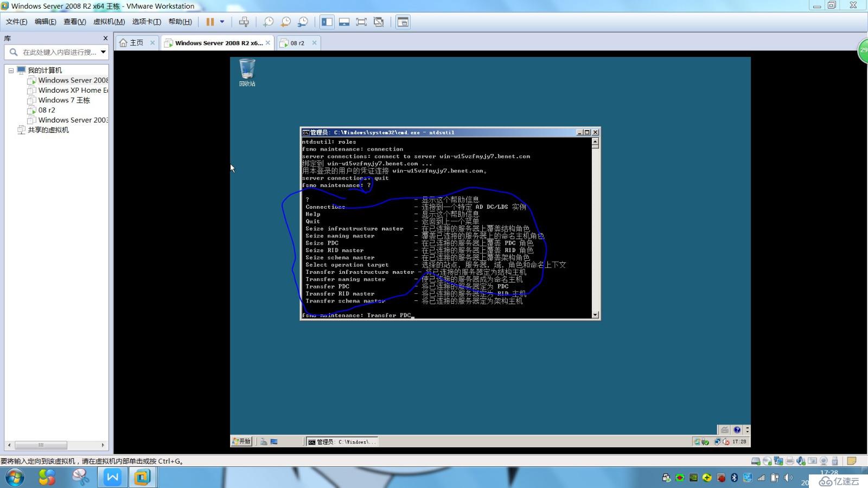Open the 编辑(E) menu

click(x=45, y=22)
